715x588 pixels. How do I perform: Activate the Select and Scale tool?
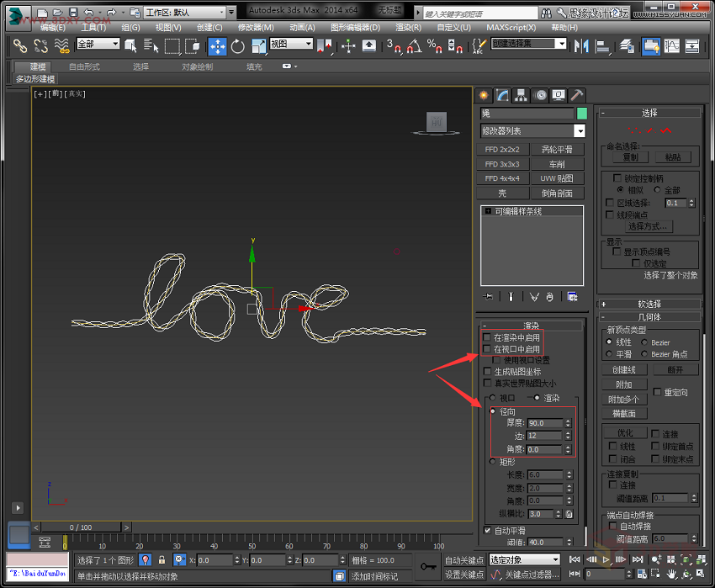pyautogui.click(x=258, y=46)
